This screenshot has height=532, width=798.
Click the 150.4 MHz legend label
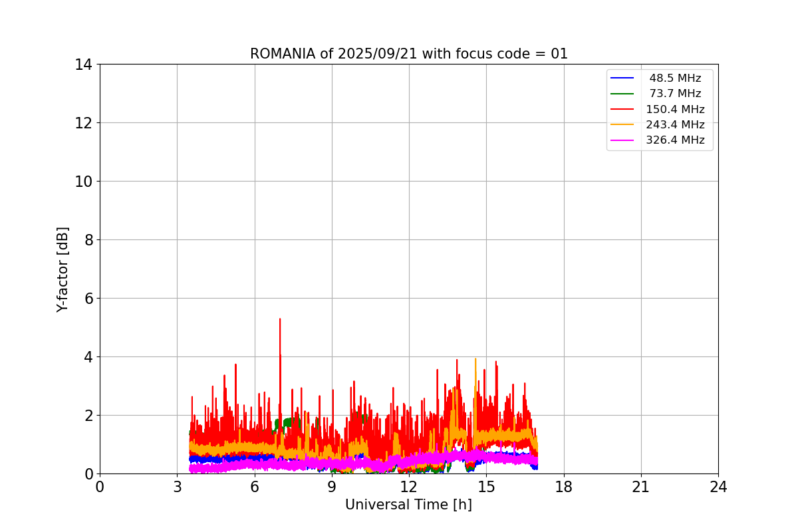pyautogui.click(x=675, y=109)
